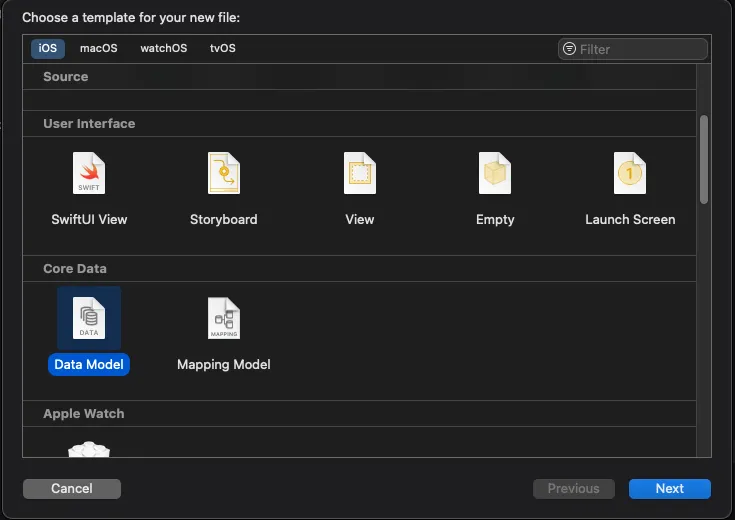Pick the View template icon
Screen dimensions: 735x520
tap(360, 173)
